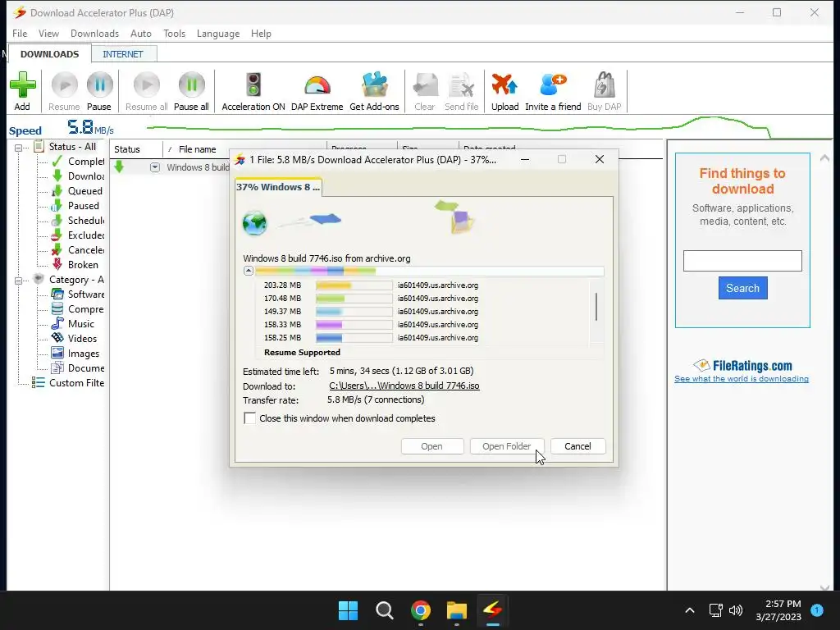840x630 pixels.
Task: Enable Close this window when download completes
Action: click(249, 418)
